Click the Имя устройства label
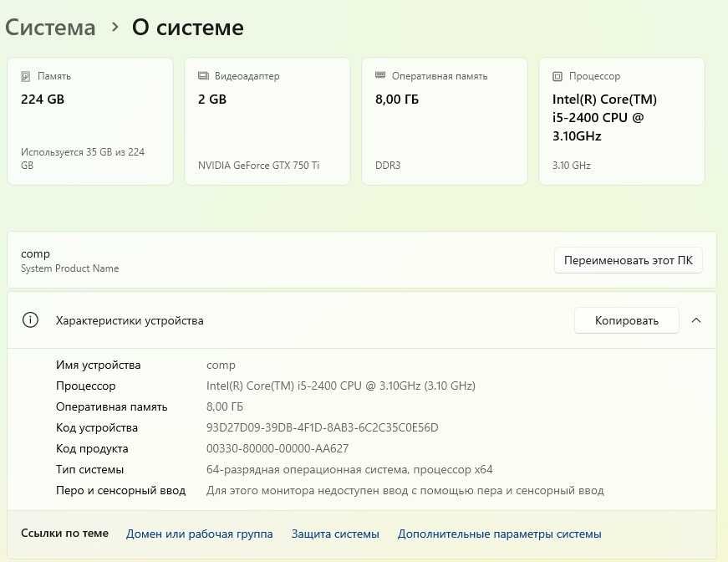This screenshot has height=562, width=728. tap(98, 365)
